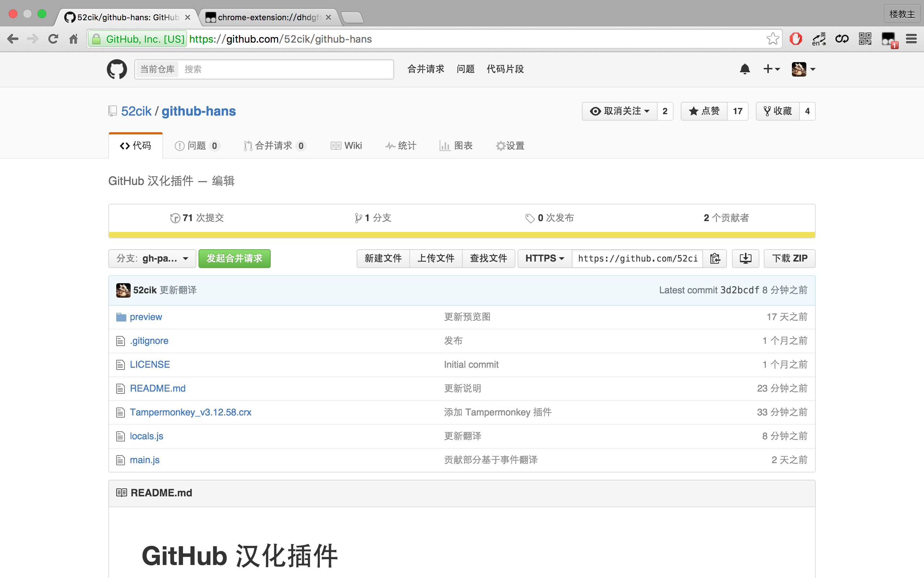924x578 pixels.
Task: Click the file icon beside locals.js
Action: tap(120, 436)
